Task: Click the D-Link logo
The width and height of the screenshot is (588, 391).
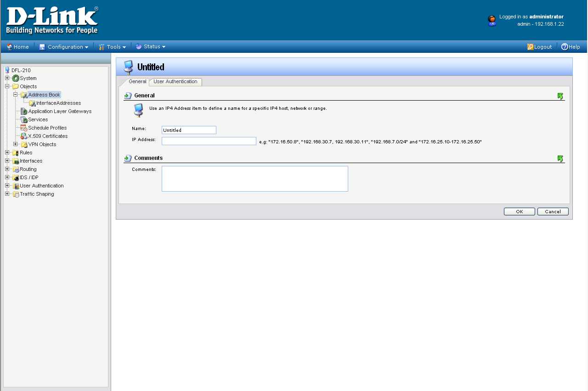Action: (x=52, y=20)
